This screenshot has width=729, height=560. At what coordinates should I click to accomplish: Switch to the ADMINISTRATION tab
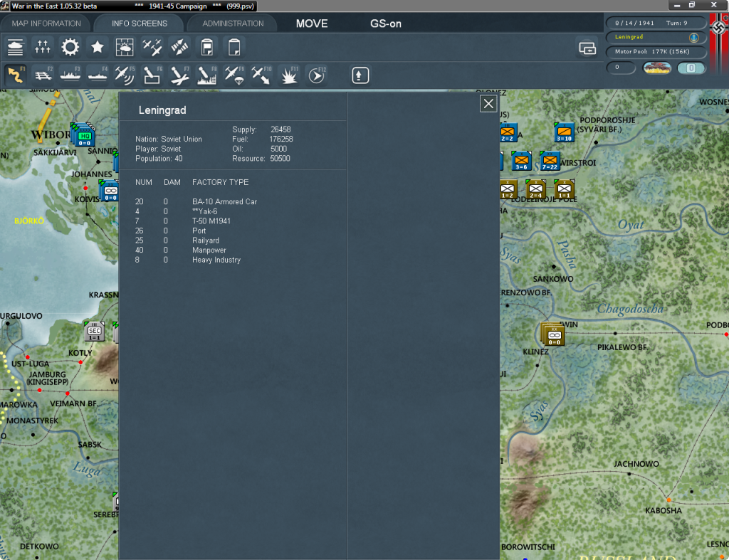click(233, 23)
